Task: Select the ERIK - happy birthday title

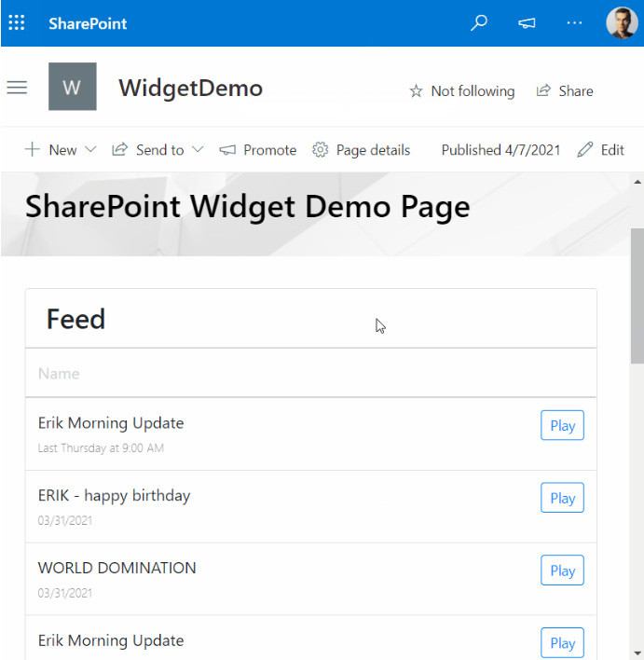Action: (x=114, y=495)
